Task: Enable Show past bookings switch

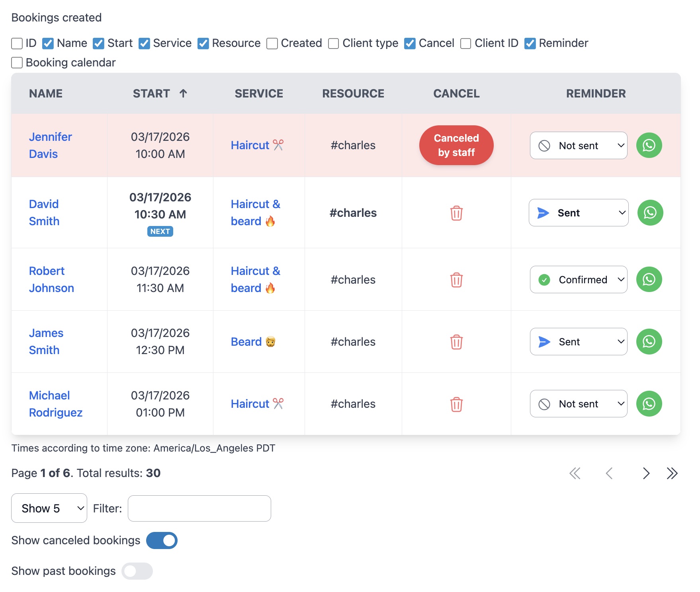Action: [137, 571]
